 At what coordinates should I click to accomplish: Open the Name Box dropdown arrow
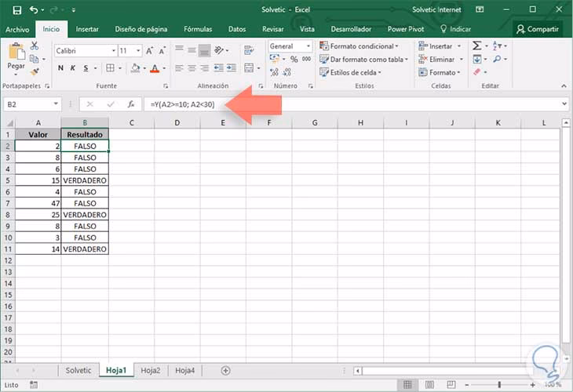click(56, 104)
